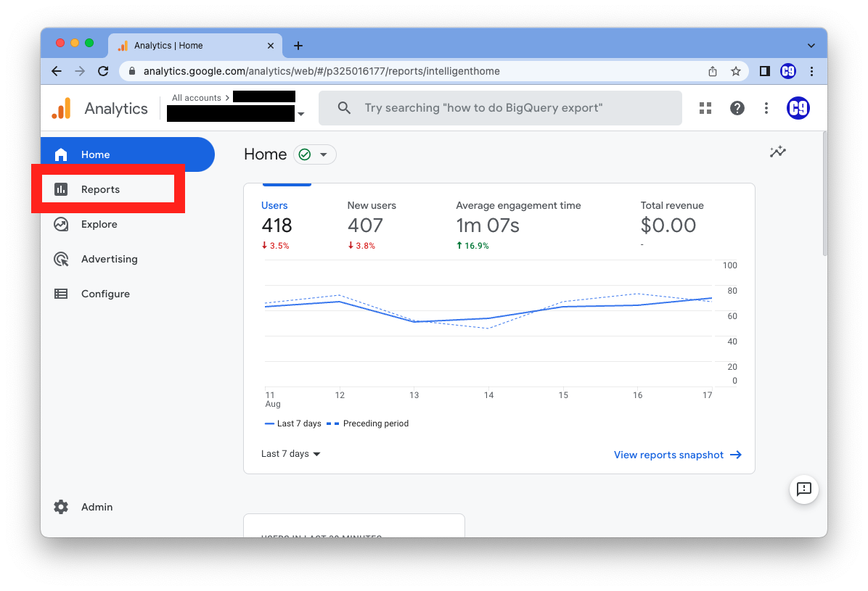Image resolution: width=868 pixels, height=591 pixels.
Task: Click the Insights sparkline icon
Action: pos(778,152)
